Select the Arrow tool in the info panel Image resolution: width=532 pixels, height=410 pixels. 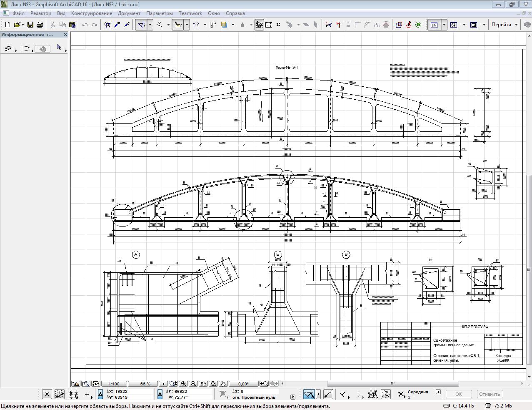pos(59,48)
